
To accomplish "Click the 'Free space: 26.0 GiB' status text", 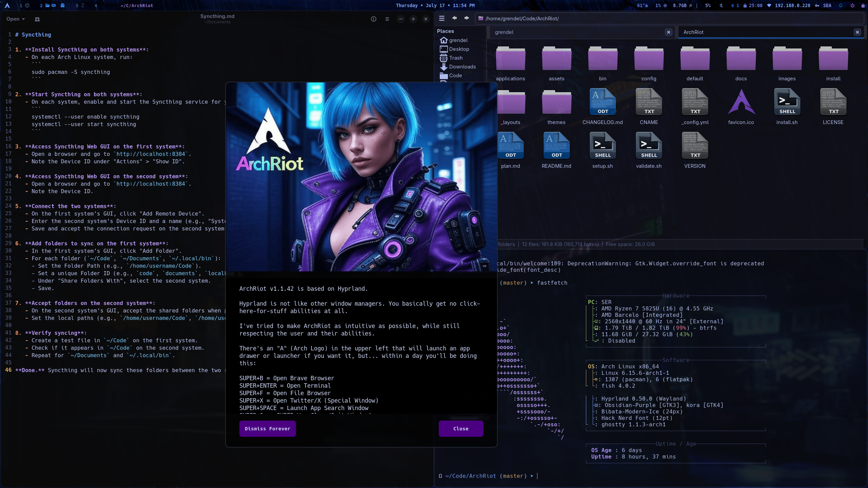I will tap(630, 244).
